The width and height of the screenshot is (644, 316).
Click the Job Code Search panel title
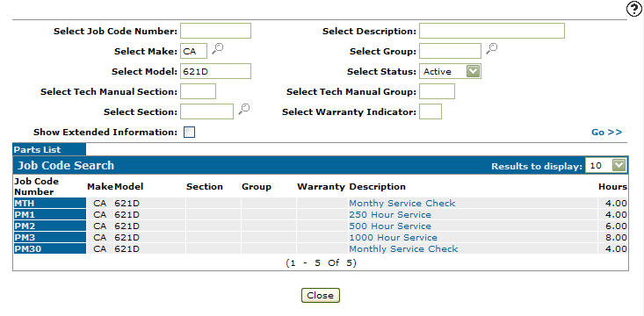coord(66,165)
